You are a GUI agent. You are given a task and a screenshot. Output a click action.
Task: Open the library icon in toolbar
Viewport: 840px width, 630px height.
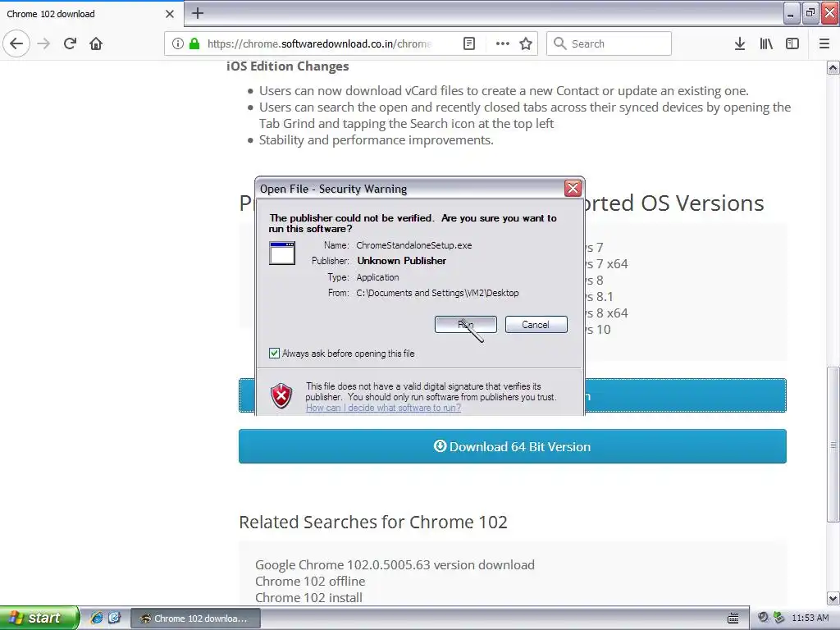click(766, 43)
